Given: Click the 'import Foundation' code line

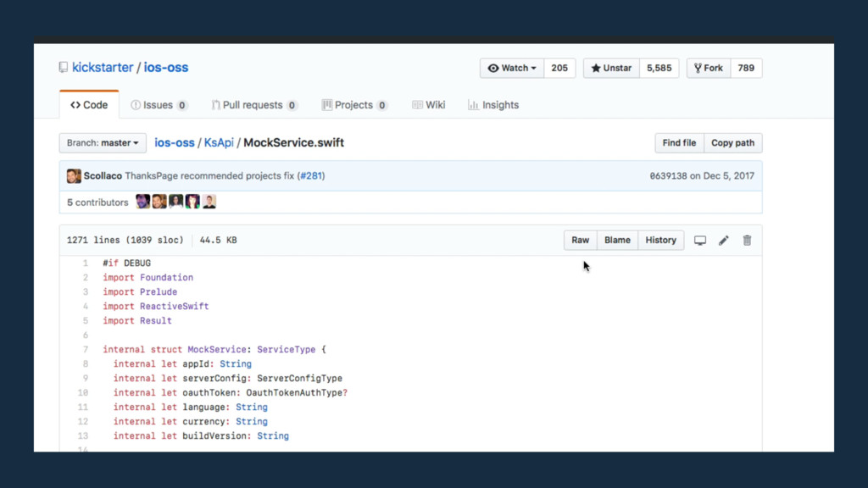Looking at the screenshot, I should (147, 278).
